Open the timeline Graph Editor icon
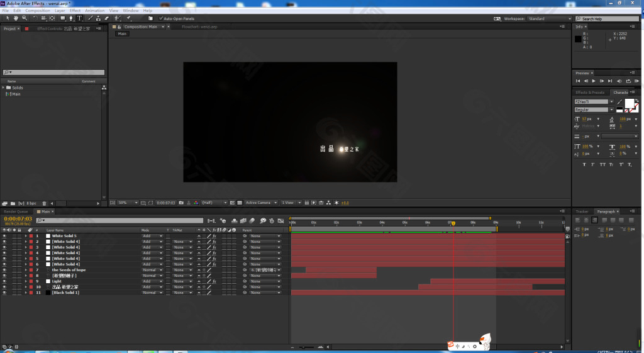 281,221
